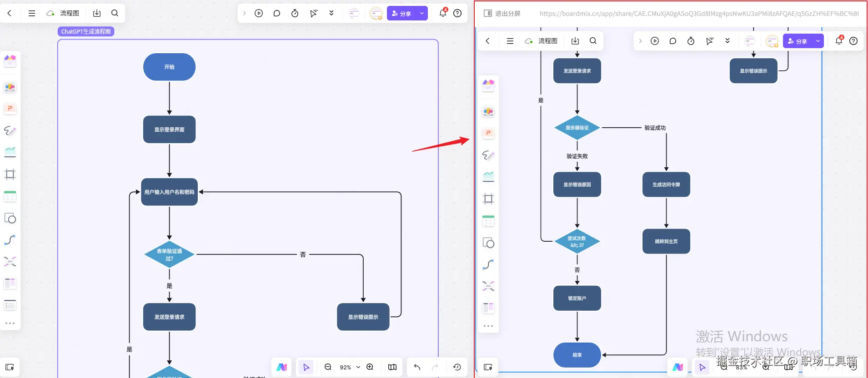Screen dimensions: 868x378
Task: Select the shapes tool in left sidebar
Action: [x=10, y=219]
